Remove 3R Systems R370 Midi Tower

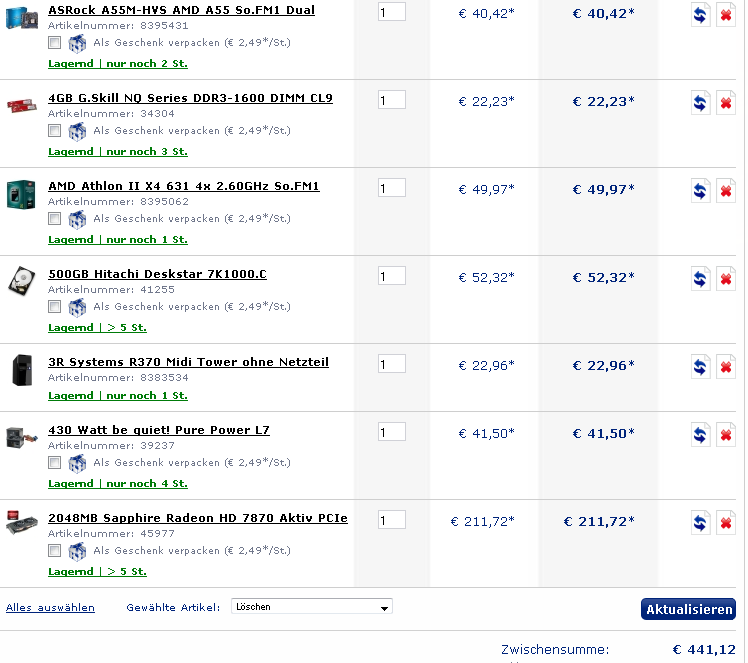pyautogui.click(x=726, y=367)
